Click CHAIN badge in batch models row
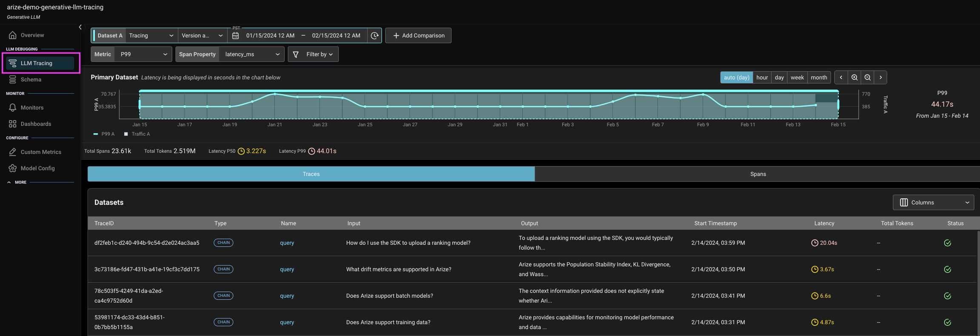Image resolution: width=980 pixels, height=336 pixels. point(223,296)
